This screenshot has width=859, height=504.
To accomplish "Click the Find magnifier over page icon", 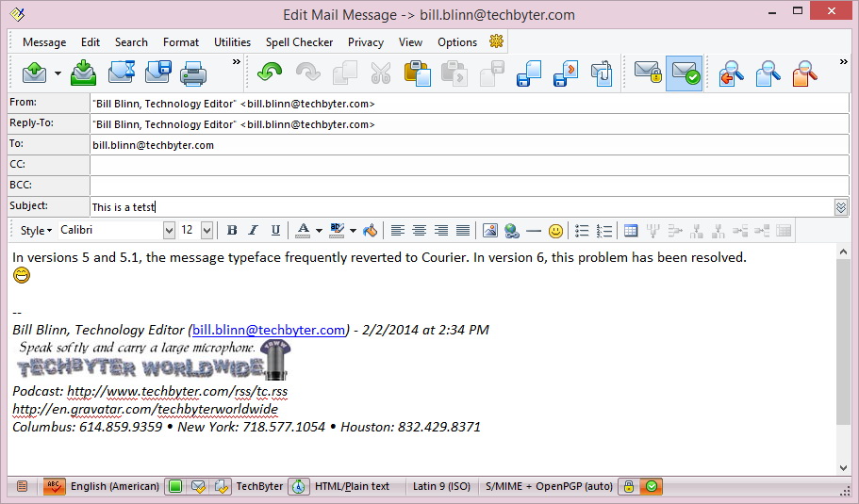I will tap(768, 73).
